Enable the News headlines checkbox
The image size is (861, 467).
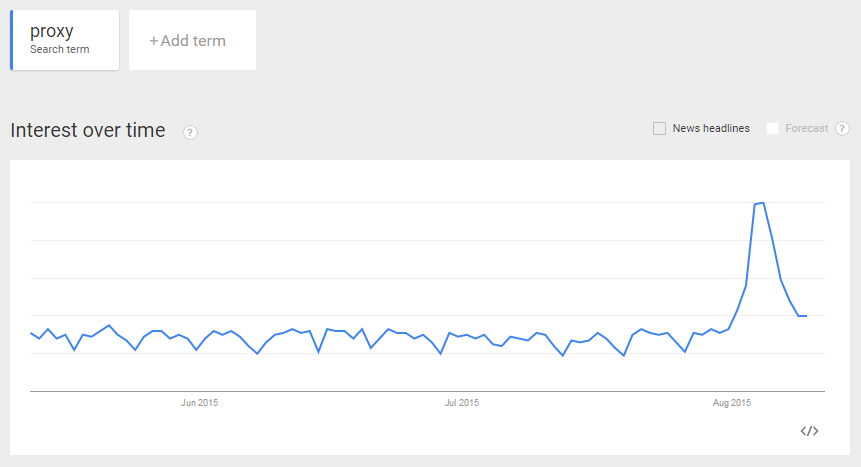click(659, 128)
